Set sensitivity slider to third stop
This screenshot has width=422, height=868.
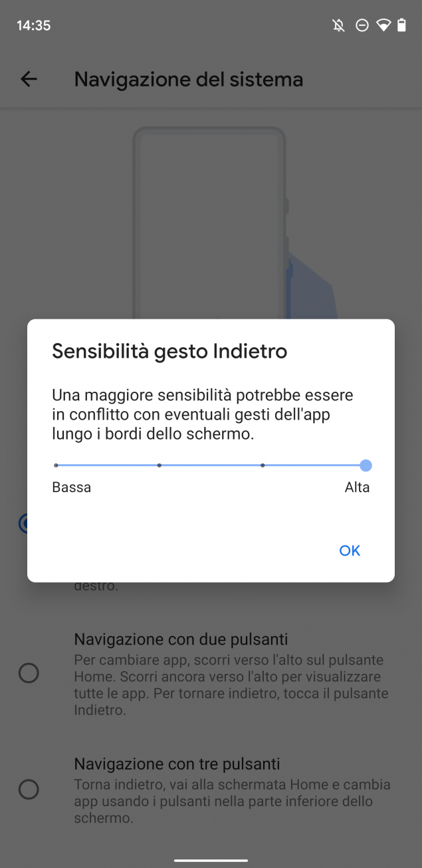(263, 466)
